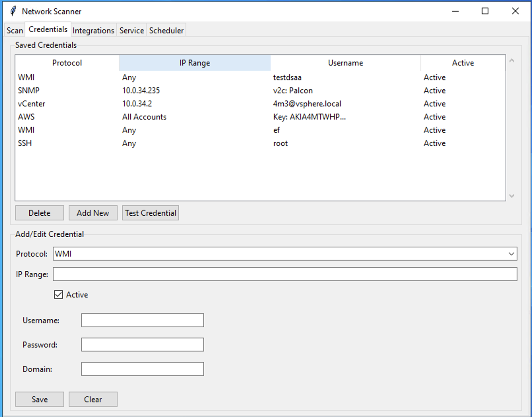Open the Protocol dropdown
Screen dimensions: 532x417
[x=511, y=254]
